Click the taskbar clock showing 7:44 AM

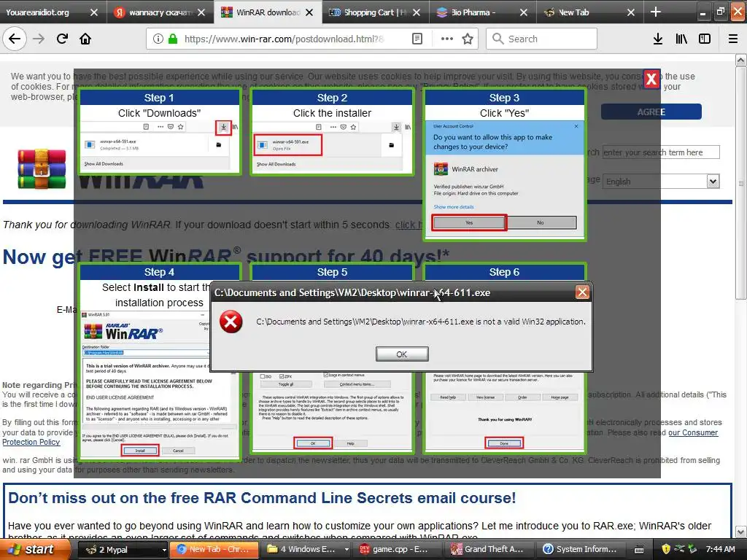(x=720, y=549)
